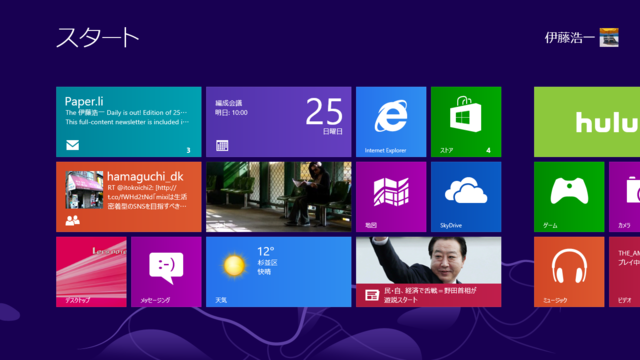Click the 杉並区 location text in weather
The width and height of the screenshot is (640, 360).
(x=267, y=262)
